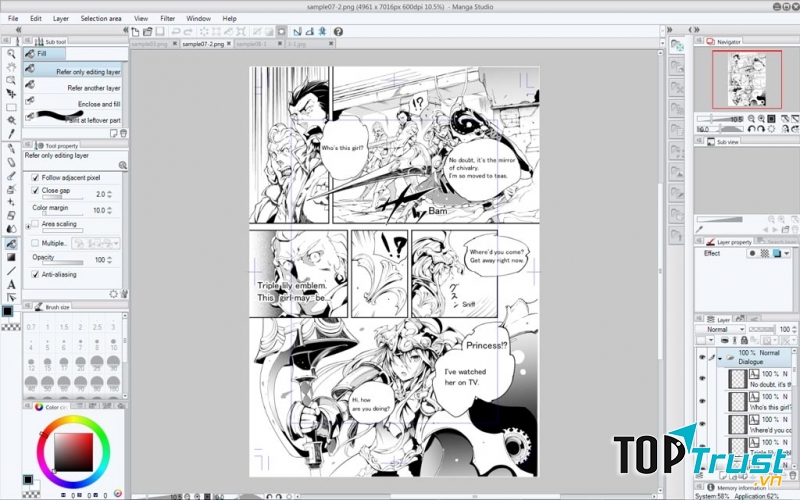This screenshot has height=500, width=800.
Task: Choose Refer another layer sub tool
Action: [x=73, y=87]
